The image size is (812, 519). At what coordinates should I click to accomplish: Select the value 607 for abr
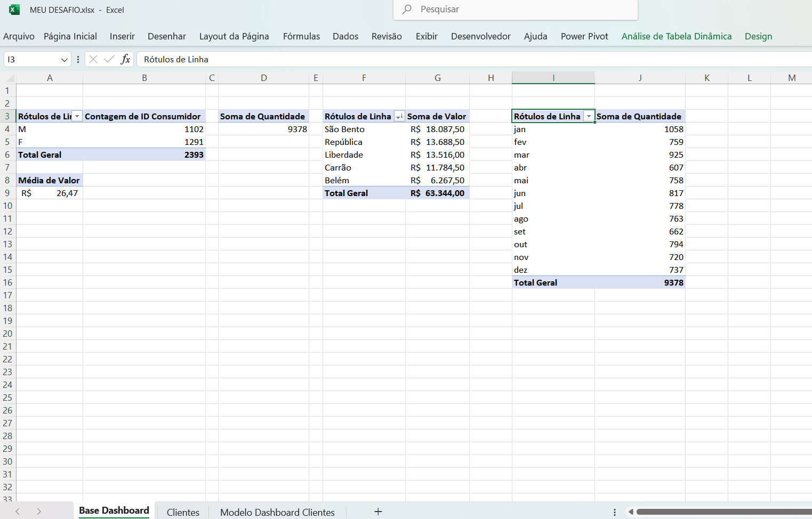640,167
